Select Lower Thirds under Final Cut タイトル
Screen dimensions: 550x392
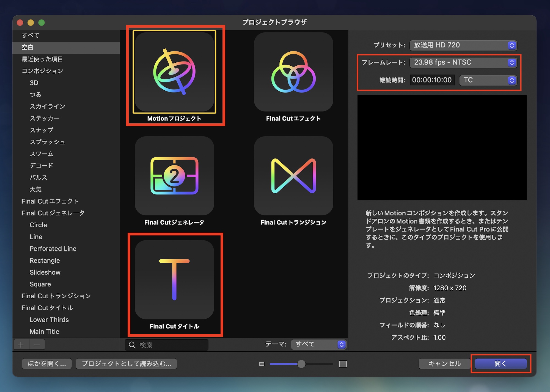(49, 319)
